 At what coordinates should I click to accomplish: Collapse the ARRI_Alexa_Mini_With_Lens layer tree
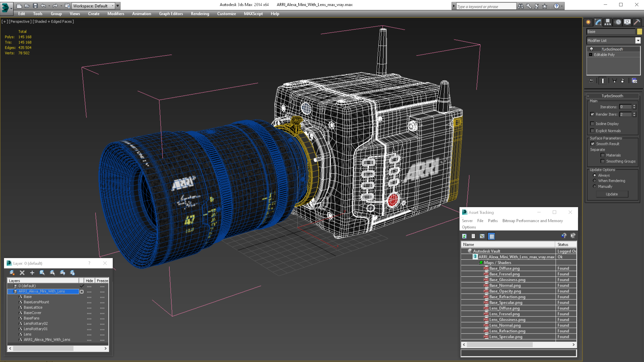click(10, 291)
